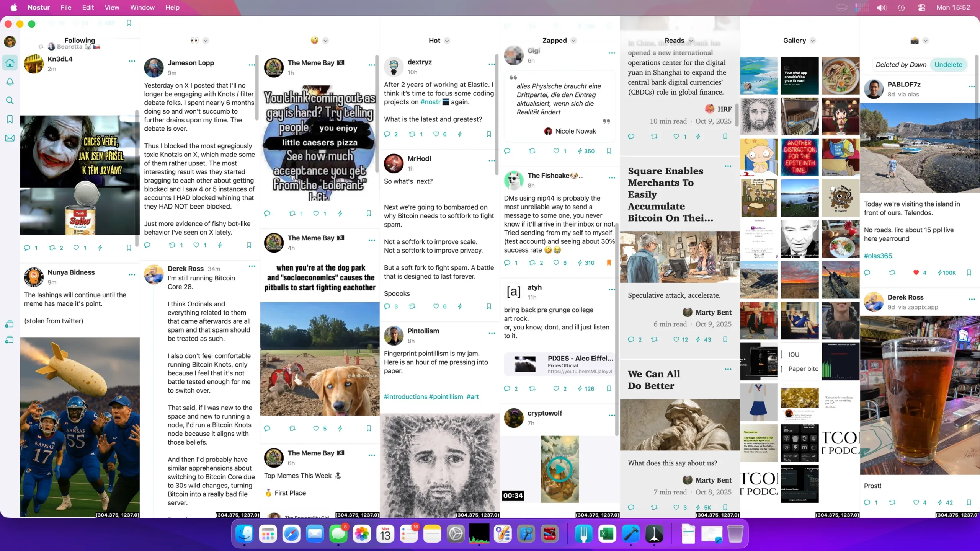Open the Window menu
980x551 pixels.
point(142,7)
